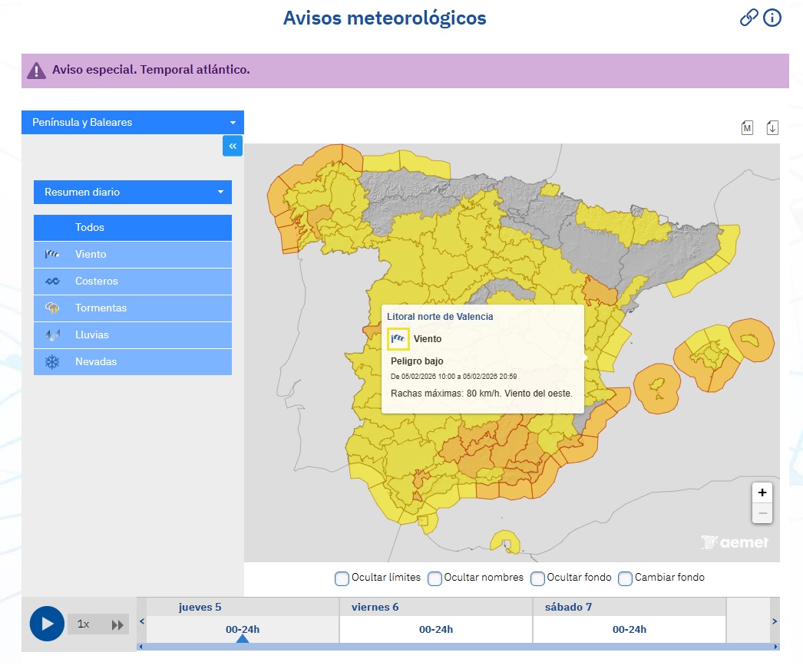Filter by Nevadas snowfall warnings
803x672 pixels.
tap(51, 361)
